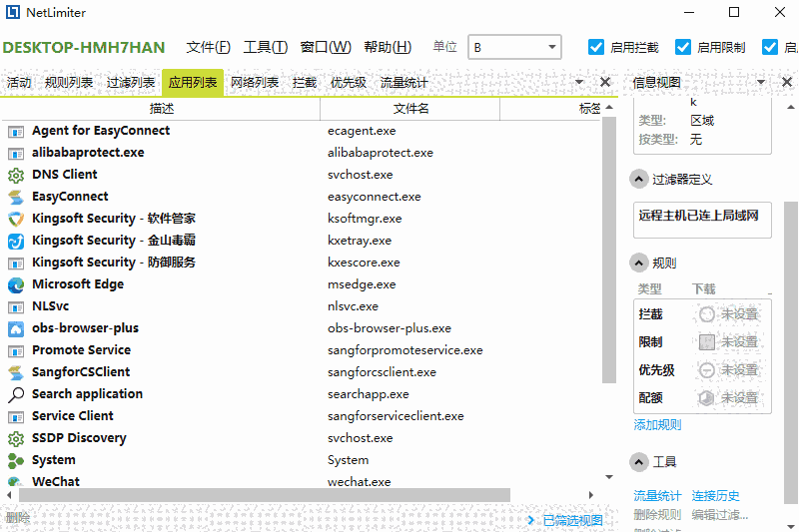The image size is (799, 532).
Task: Click the Search application magnifier icon
Action: (x=16, y=394)
